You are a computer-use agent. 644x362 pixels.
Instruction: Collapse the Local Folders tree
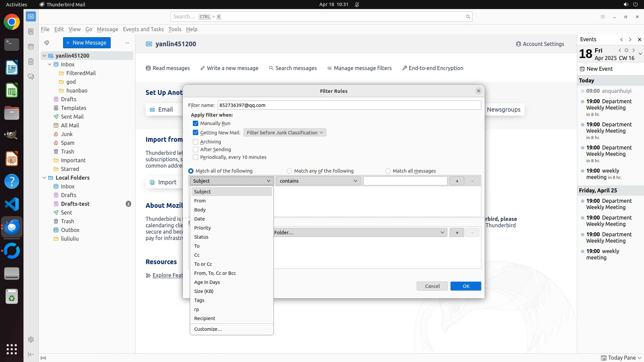[x=44, y=178]
